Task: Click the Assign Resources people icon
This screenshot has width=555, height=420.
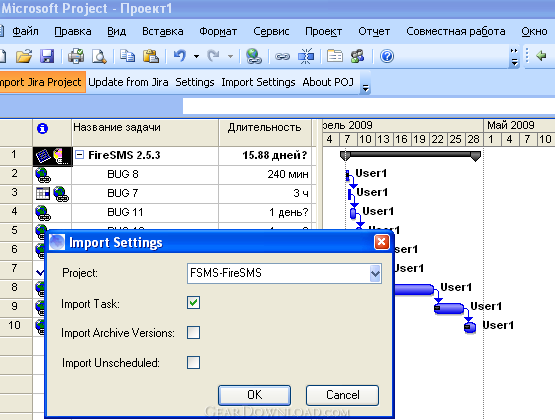Action: (357, 56)
